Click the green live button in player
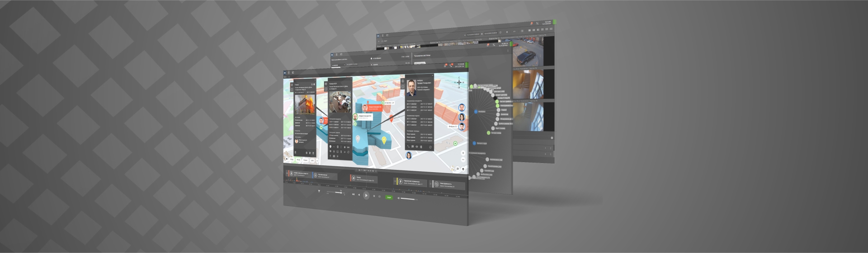Image resolution: width=868 pixels, height=253 pixels. [x=389, y=197]
